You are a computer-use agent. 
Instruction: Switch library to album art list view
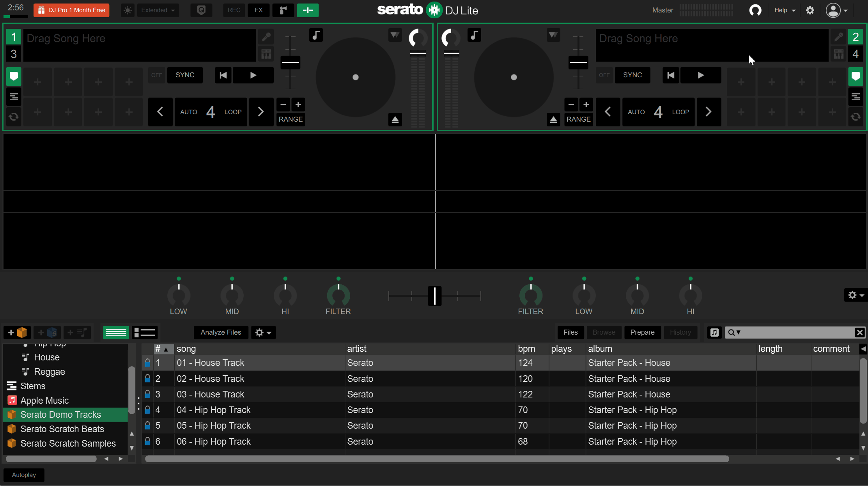point(145,332)
